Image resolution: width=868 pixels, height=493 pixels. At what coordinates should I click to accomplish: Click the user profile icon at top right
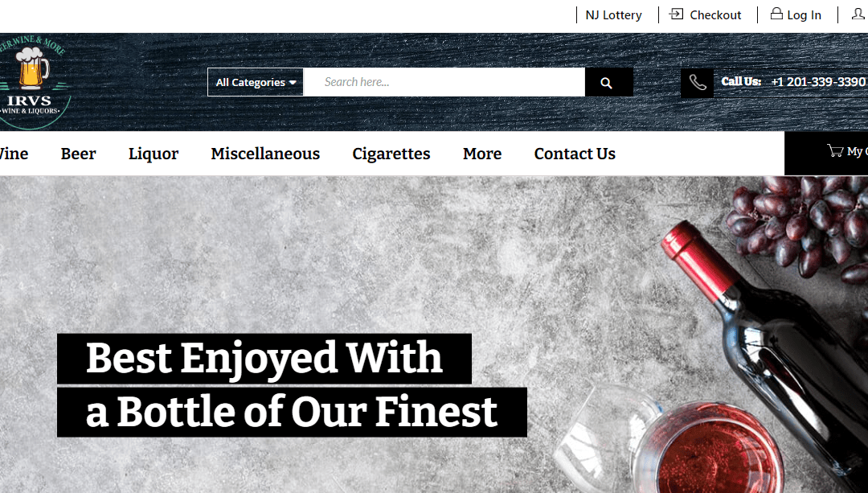859,14
